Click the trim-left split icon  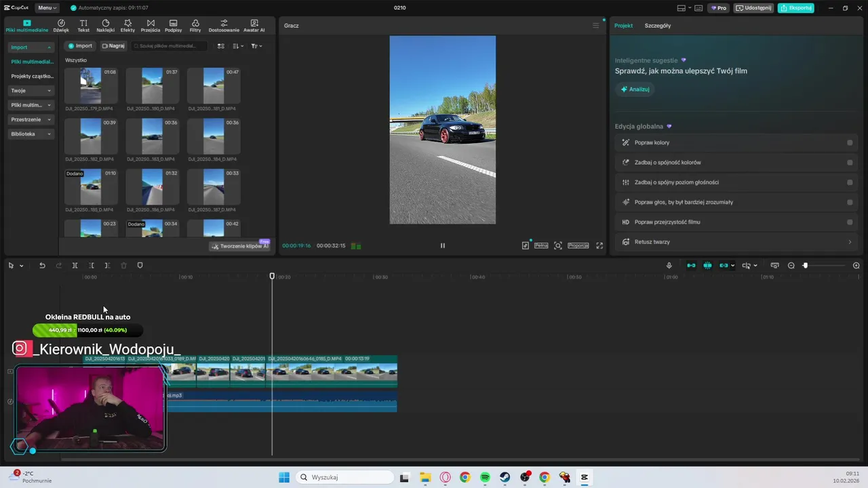[91, 266]
